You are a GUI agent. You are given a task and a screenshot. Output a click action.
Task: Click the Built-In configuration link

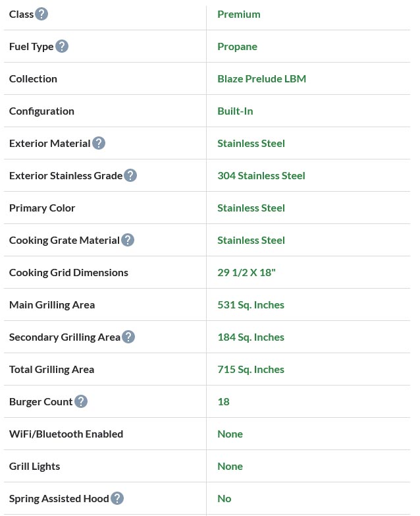point(235,111)
